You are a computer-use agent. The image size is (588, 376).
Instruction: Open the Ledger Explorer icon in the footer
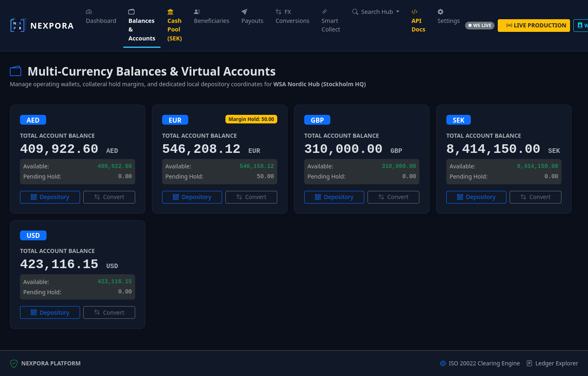click(x=530, y=363)
